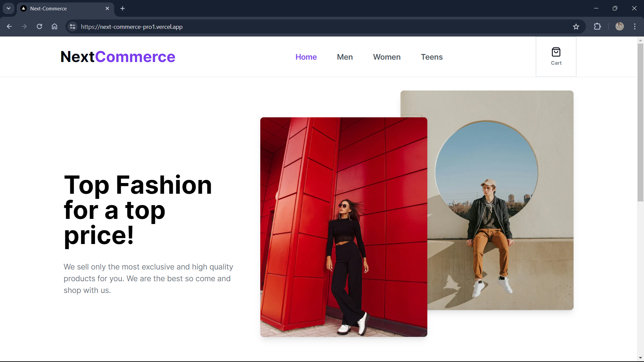This screenshot has height=362, width=644.
Task: Open the Chrome profile avatar
Action: point(620,26)
